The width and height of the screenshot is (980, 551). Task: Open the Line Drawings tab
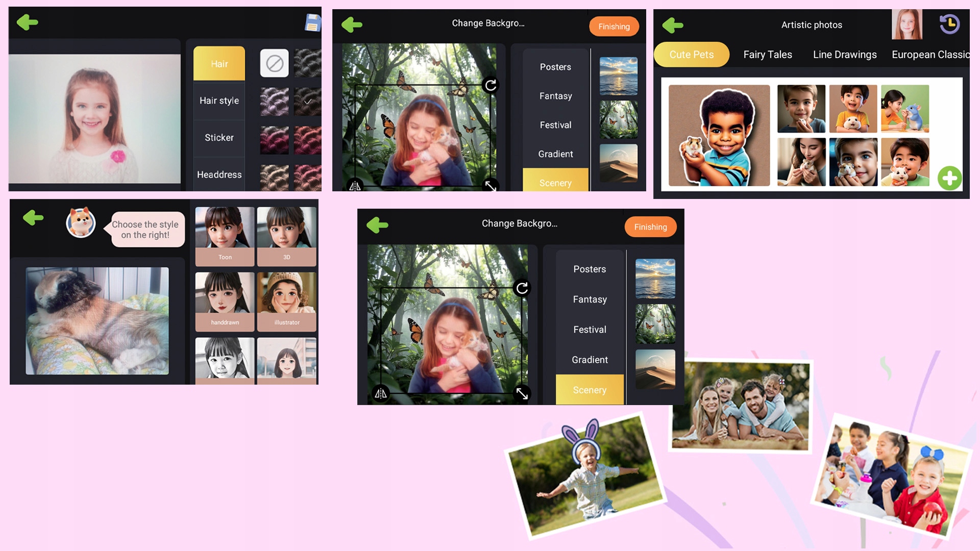(844, 55)
